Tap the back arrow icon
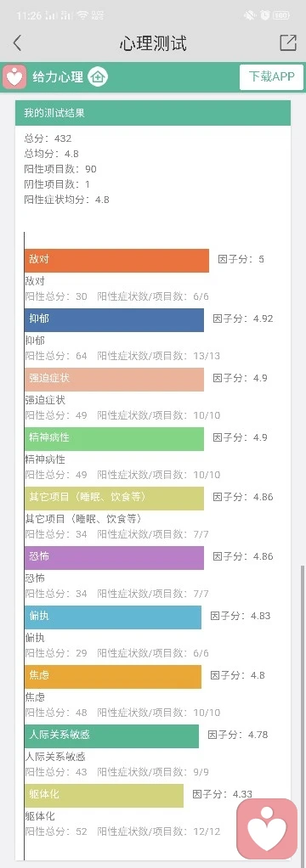 (17, 42)
